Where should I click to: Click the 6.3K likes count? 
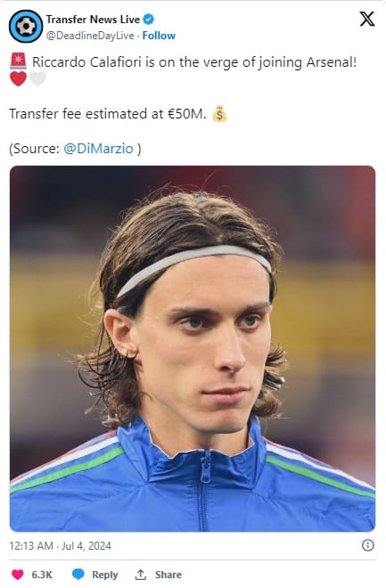coord(42,575)
